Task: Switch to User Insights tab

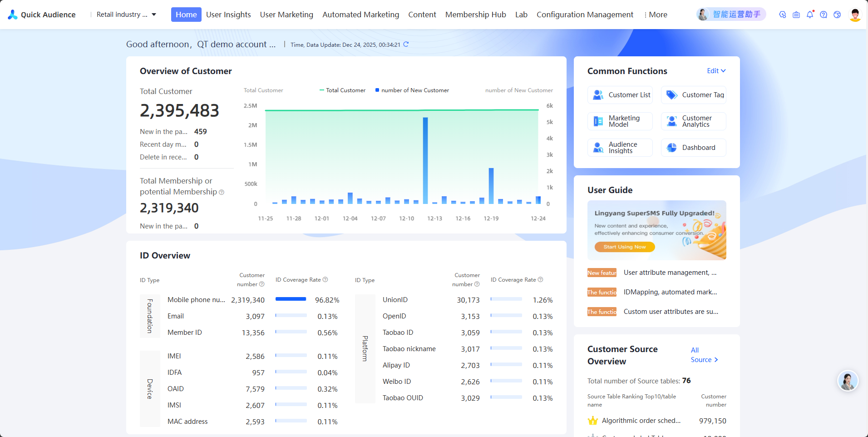Action: point(228,15)
